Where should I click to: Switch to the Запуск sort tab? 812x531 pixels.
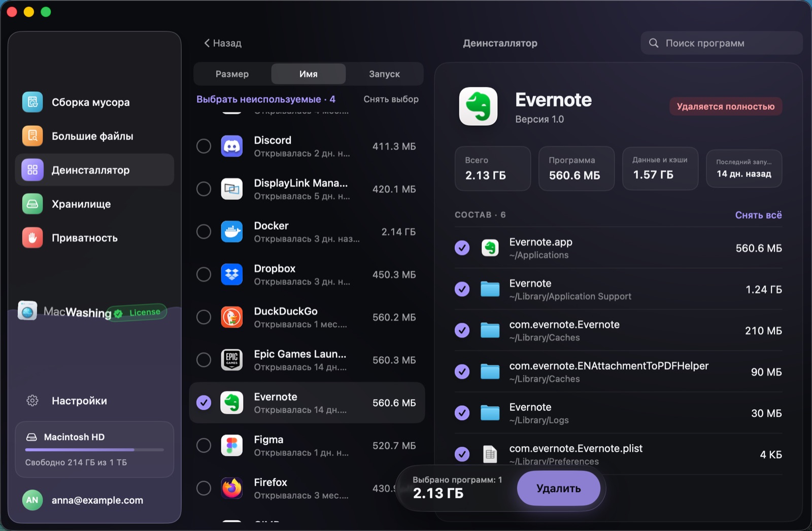pos(384,74)
